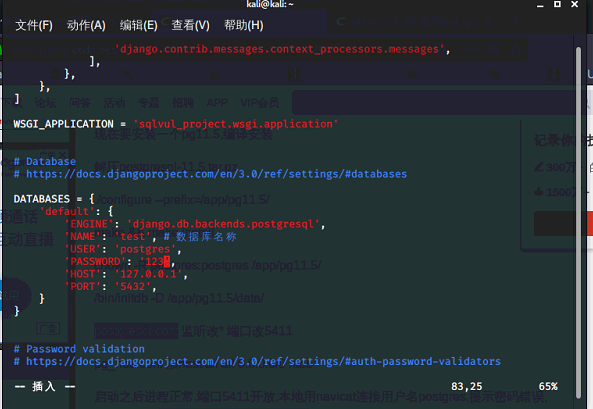The height and width of the screenshot is (409, 593).
Task: Minimize the kali@kali terminal window
Action: click(x=540, y=5)
